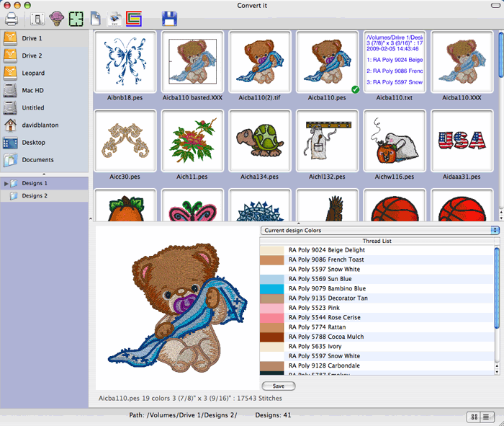The width and height of the screenshot is (504, 426).
Task: Click the Cocoa Mulch color swatch
Action: 272,337
